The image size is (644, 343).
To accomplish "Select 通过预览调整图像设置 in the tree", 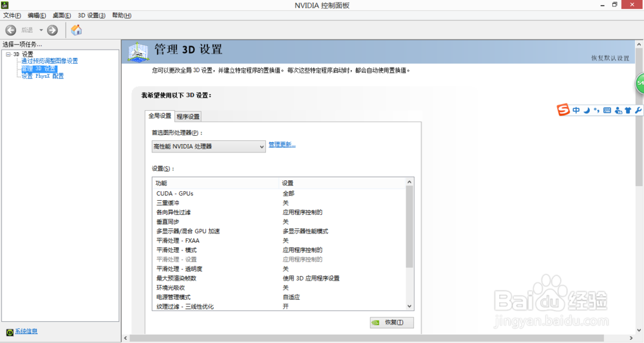I will [50, 60].
